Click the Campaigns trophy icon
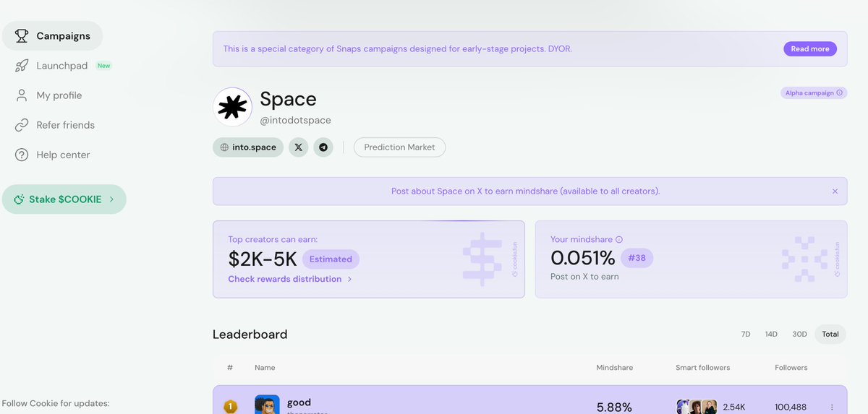 tap(22, 36)
